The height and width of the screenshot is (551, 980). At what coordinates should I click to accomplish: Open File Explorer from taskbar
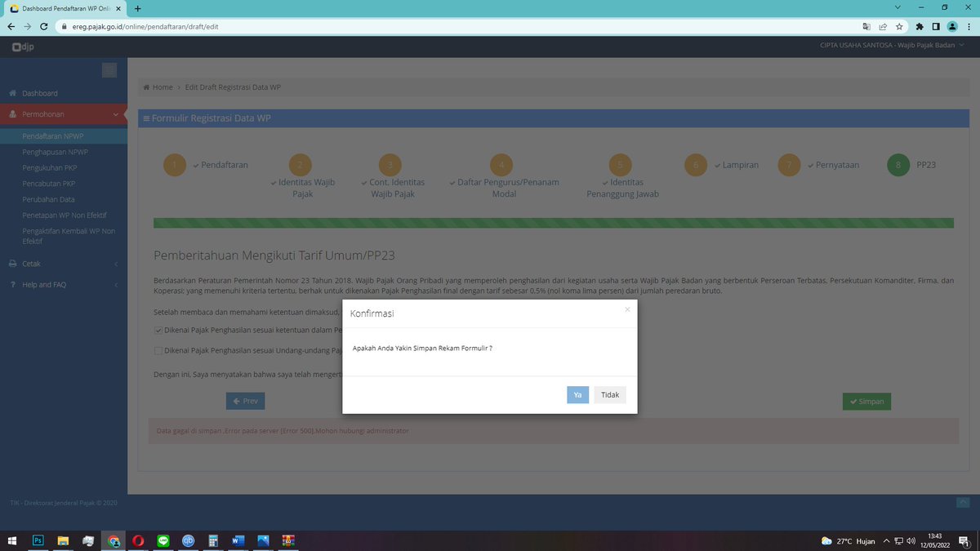63,540
